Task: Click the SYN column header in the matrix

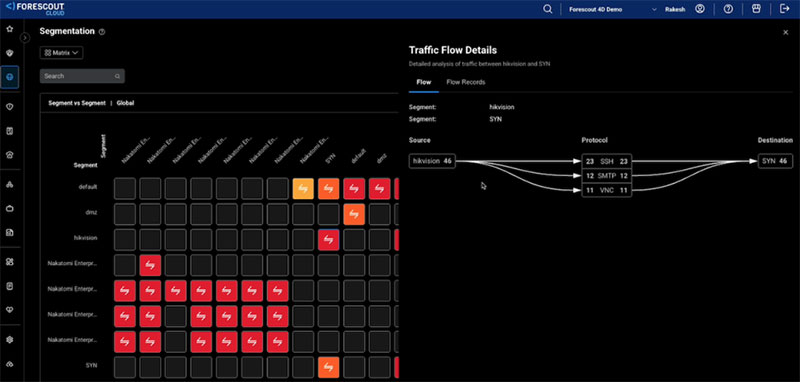Action: coord(330,159)
